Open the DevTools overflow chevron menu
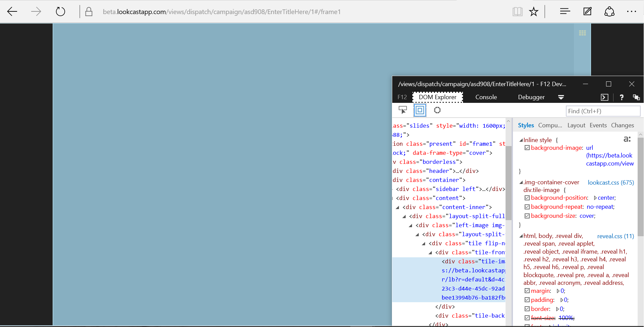Image resolution: width=644 pixels, height=327 pixels. click(561, 97)
